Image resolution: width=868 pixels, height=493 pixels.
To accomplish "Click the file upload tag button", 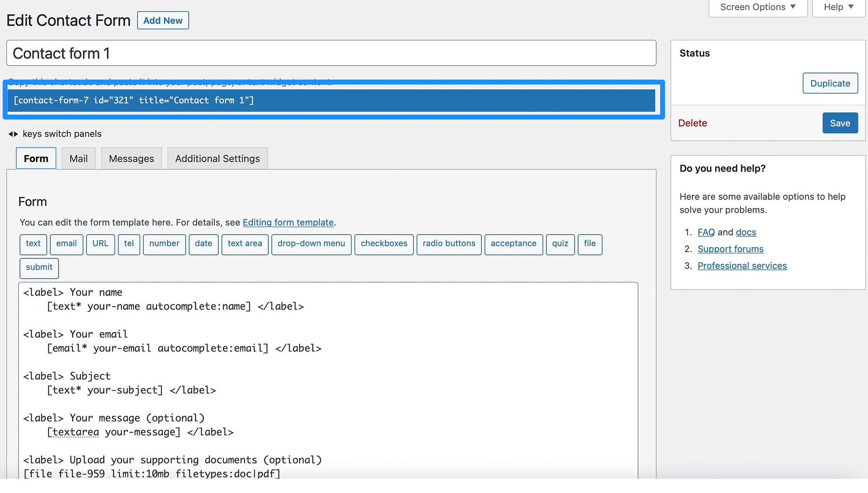I will pyautogui.click(x=590, y=243).
